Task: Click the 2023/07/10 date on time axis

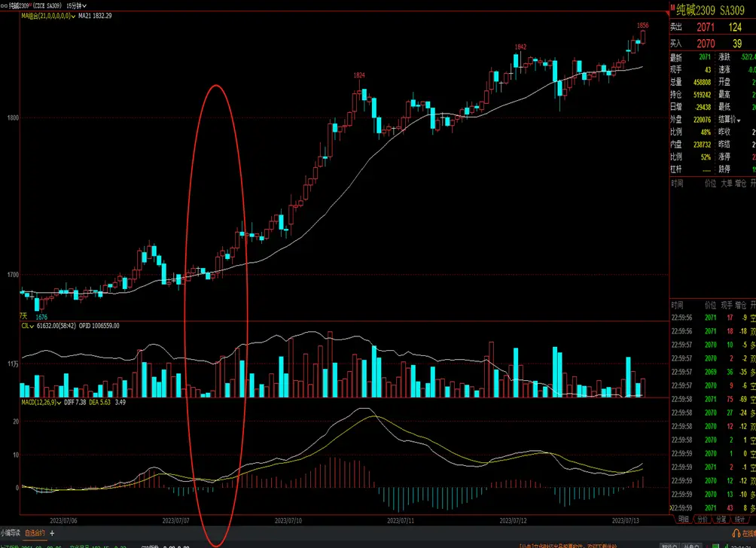Action: point(288,520)
